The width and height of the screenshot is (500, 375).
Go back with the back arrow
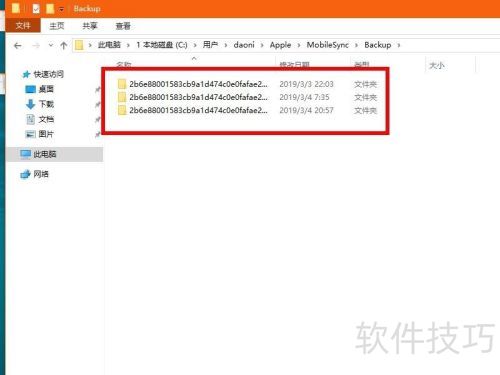click(x=18, y=45)
